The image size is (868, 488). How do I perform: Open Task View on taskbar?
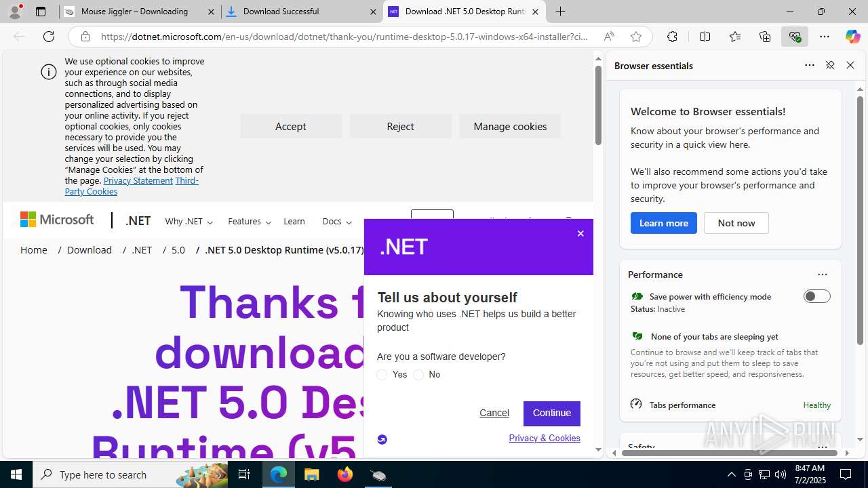pos(244,474)
